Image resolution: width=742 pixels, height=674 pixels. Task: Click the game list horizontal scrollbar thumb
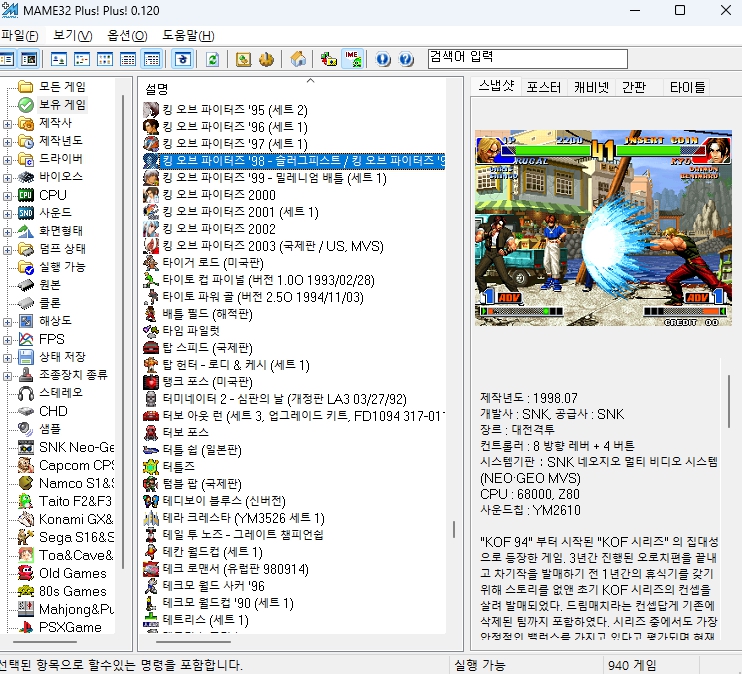pyautogui.click(x=193, y=642)
